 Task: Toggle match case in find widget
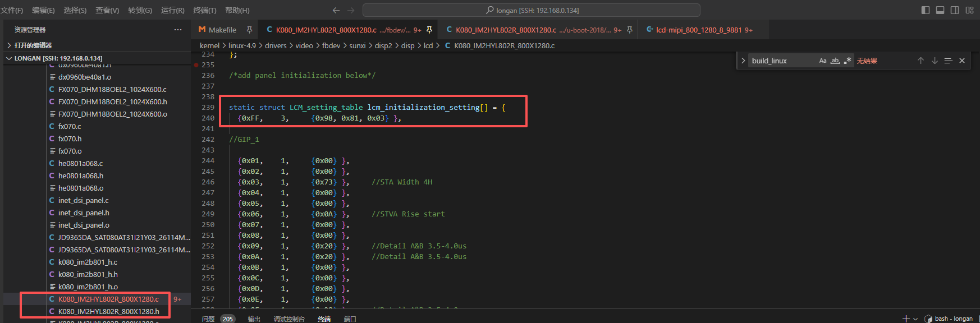823,61
